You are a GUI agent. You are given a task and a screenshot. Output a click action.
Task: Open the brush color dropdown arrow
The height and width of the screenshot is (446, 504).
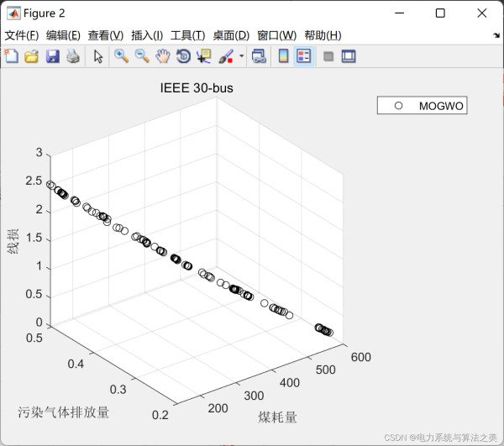tap(242, 56)
